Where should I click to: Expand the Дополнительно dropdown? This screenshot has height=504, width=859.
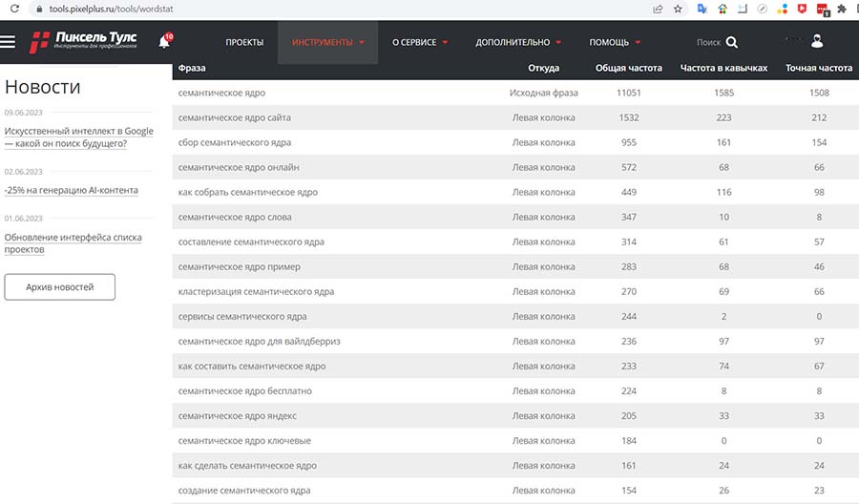click(x=518, y=42)
